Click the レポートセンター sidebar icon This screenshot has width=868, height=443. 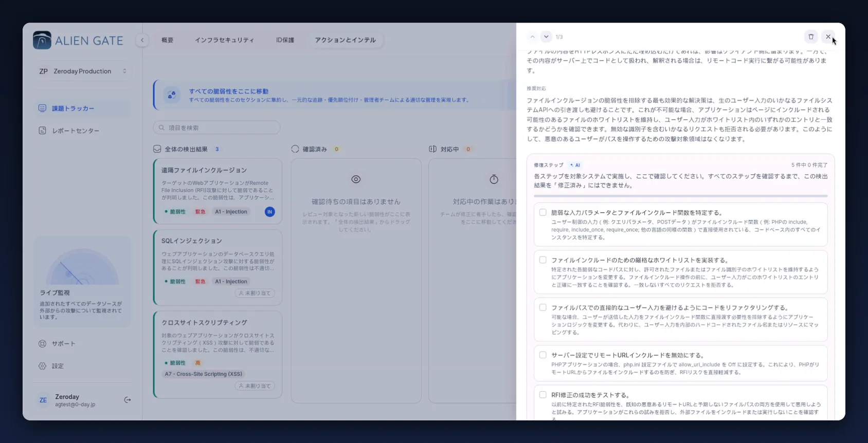coord(42,131)
